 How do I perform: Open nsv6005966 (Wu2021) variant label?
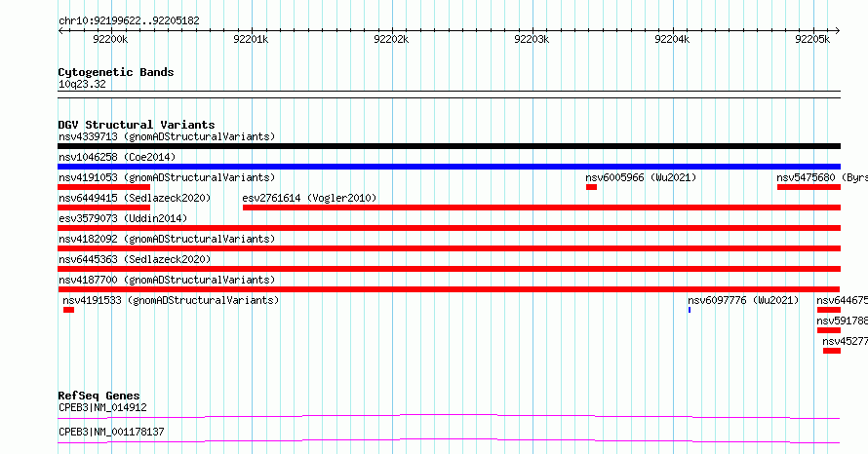tap(641, 177)
